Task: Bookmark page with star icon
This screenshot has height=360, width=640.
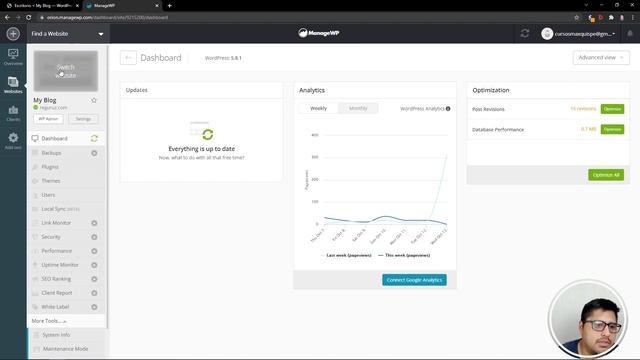Action: (577, 18)
